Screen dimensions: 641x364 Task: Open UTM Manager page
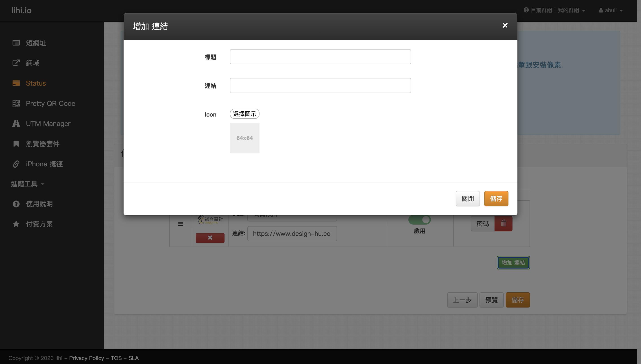coord(48,124)
